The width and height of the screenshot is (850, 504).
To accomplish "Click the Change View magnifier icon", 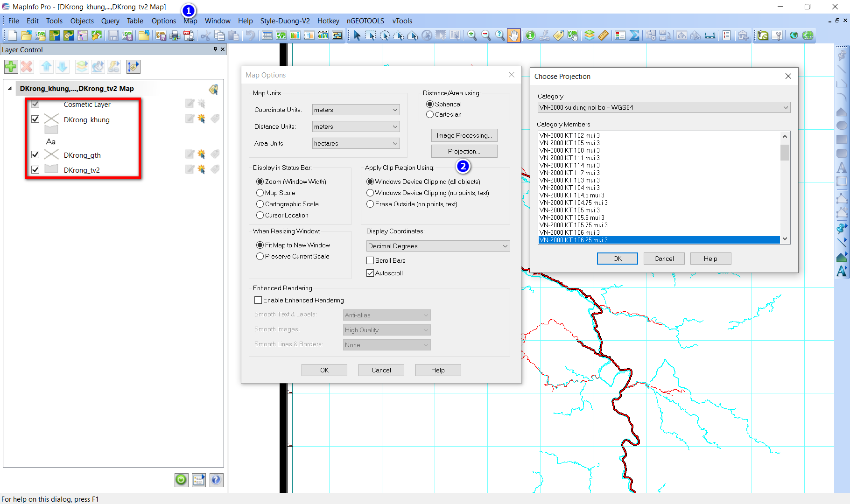I will tap(500, 35).
